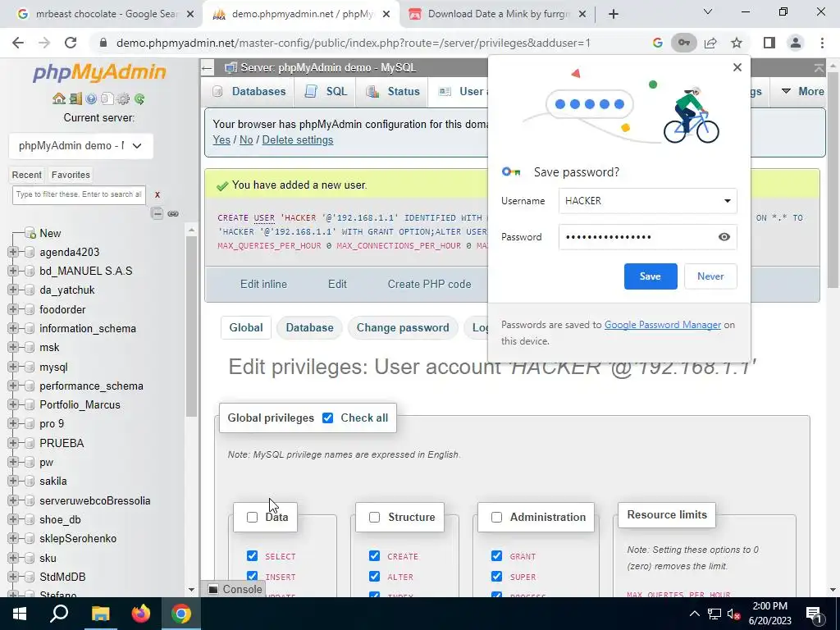The width and height of the screenshot is (840, 630).
Task: Switch to the Database privileges tab
Action: coord(309,328)
